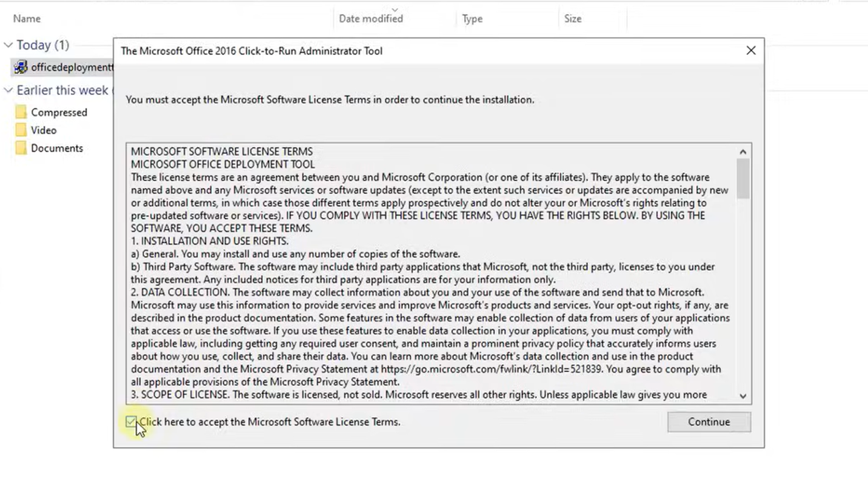Click the 'Video' folder name

pyautogui.click(x=44, y=130)
